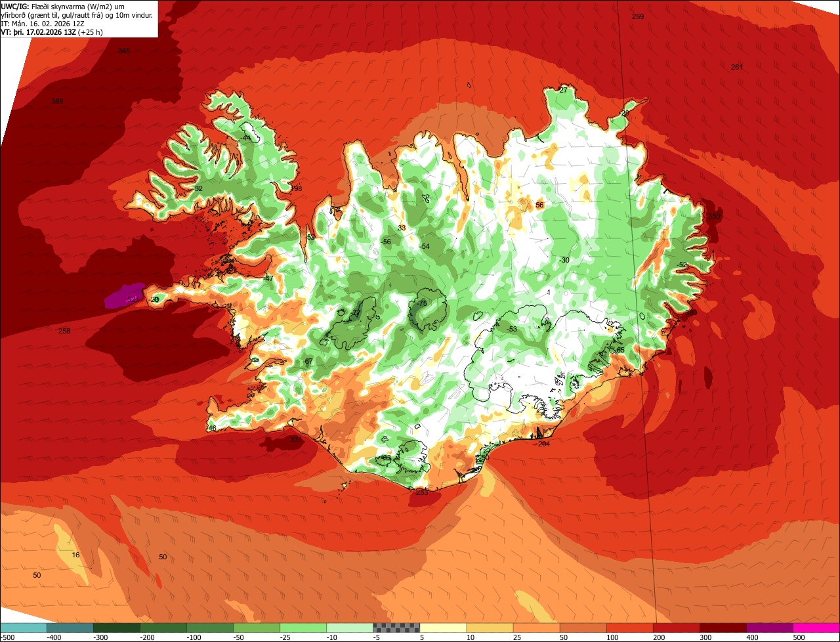840x642 pixels.
Task: Select the 400 to 500 purple legend swatch
Action: 769,628
